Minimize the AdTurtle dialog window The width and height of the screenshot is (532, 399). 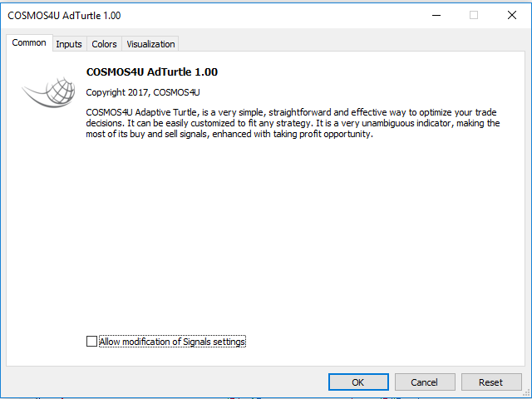tap(436, 15)
